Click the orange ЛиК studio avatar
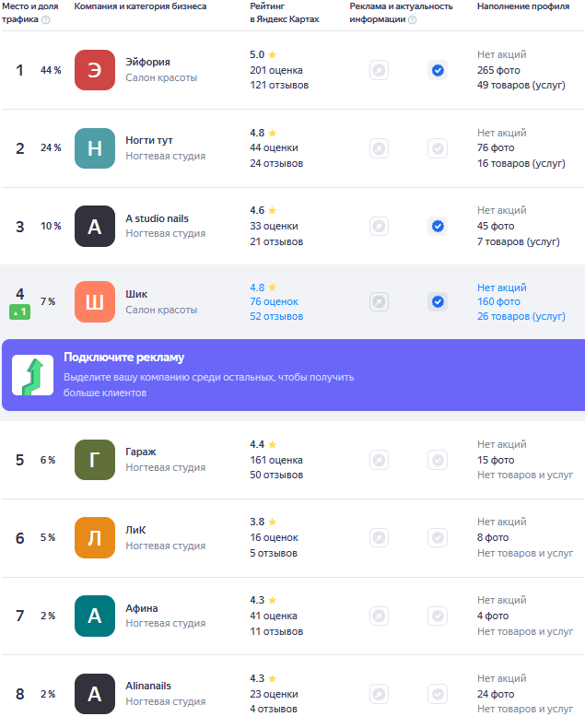 coord(95,537)
